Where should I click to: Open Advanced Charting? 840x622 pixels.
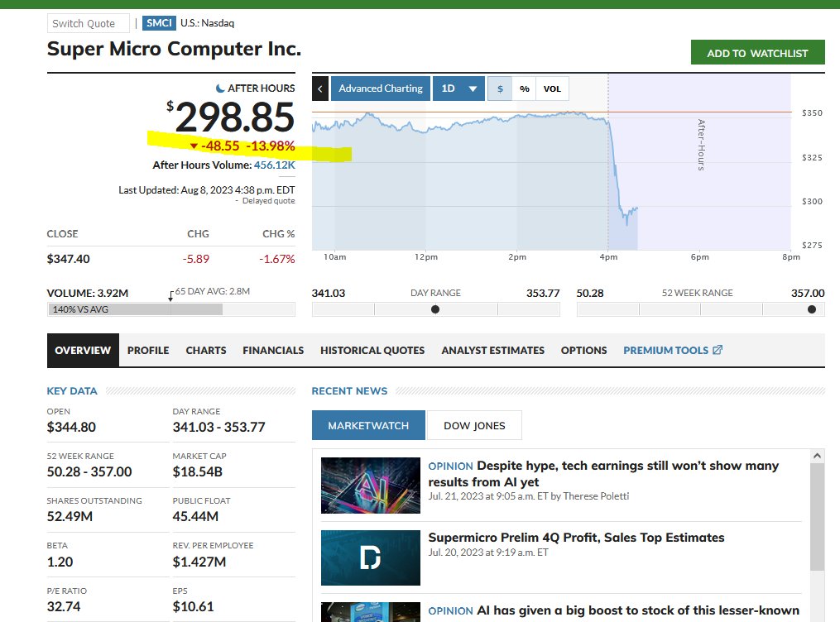pyautogui.click(x=381, y=89)
